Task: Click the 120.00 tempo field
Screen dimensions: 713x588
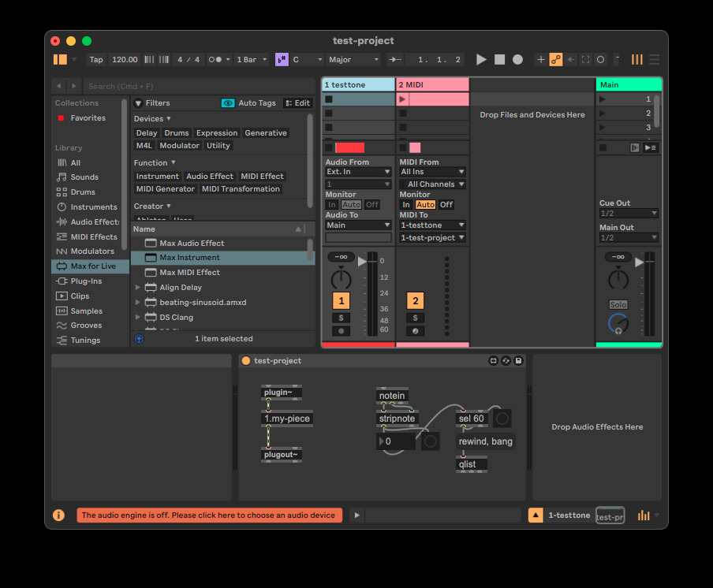Action: coord(125,60)
